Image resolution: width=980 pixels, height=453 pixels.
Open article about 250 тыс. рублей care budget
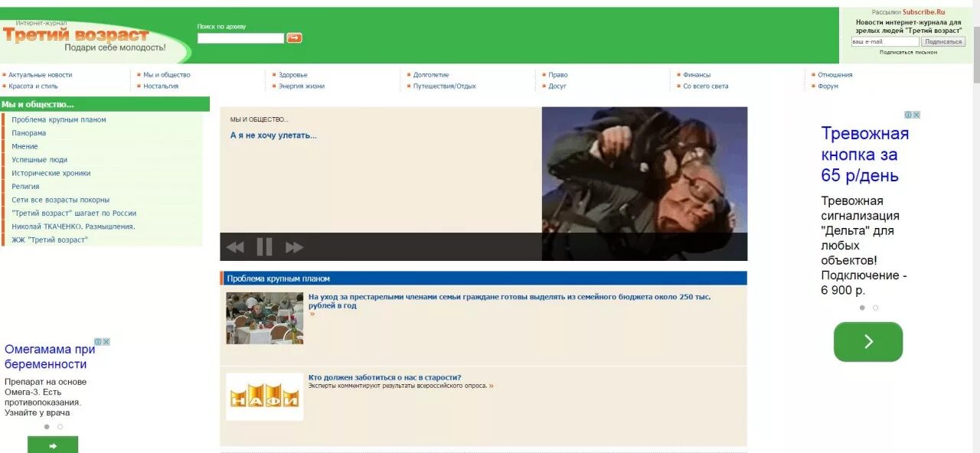[509, 301]
